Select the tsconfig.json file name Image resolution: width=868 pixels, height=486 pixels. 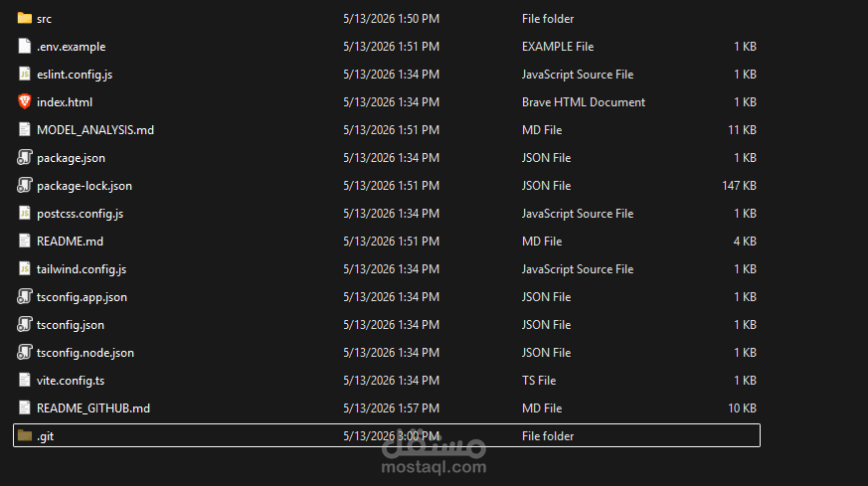71,325
